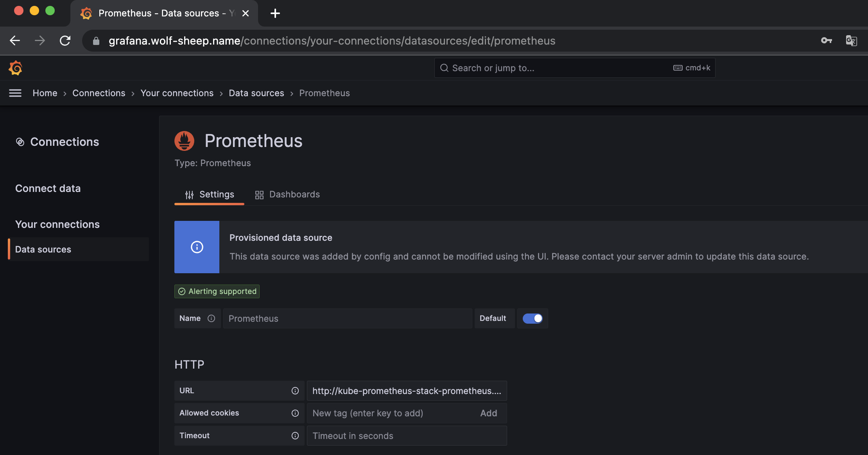Go to Connect data in sidebar
The image size is (868, 455).
(x=48, y=188)
